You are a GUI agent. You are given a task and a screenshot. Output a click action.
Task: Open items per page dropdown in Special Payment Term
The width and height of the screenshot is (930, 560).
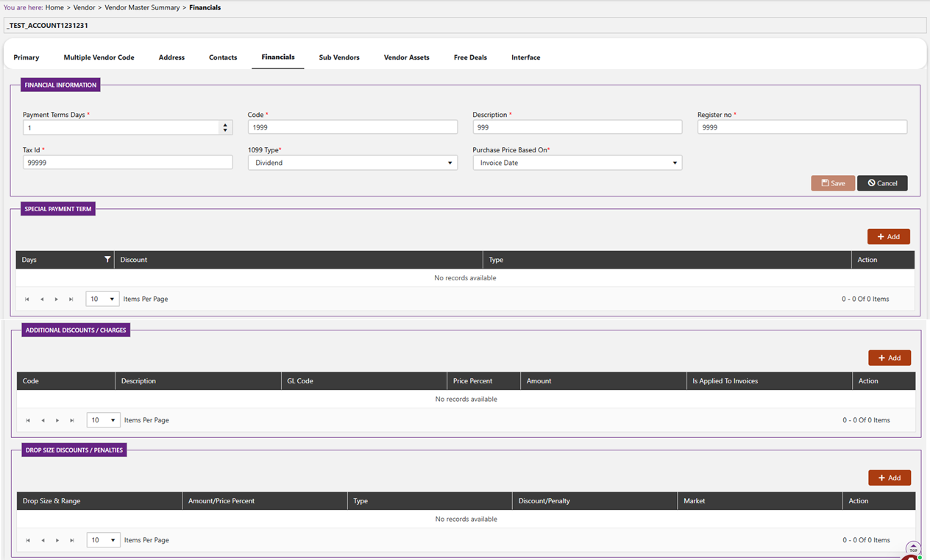pyautogui.click(x=102, y=299)
